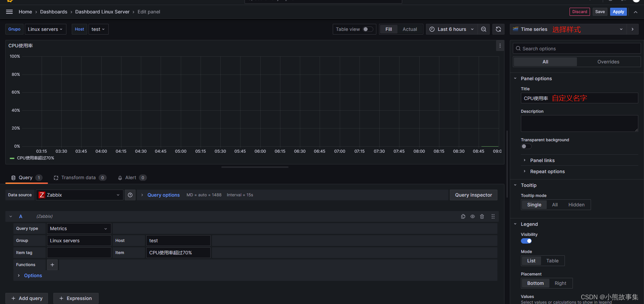Click the Time series visualization icon
Image resolution: width=644 pixels, height=304 pixels.
pyautogui.click(x=516, y=29)
